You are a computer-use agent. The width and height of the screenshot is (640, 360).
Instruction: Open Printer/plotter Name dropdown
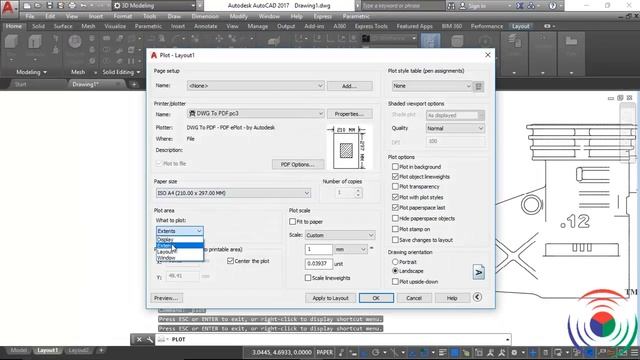(x=256, y=113)
